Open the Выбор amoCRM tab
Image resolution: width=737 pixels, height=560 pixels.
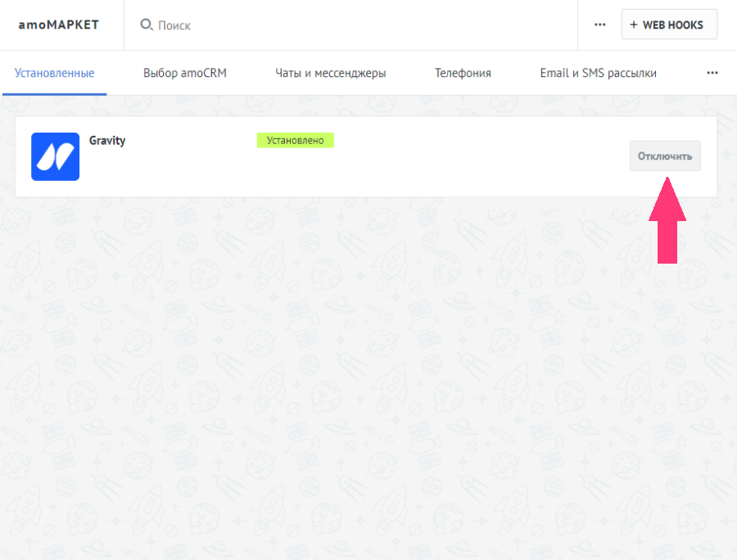click(x=184, y=73)
